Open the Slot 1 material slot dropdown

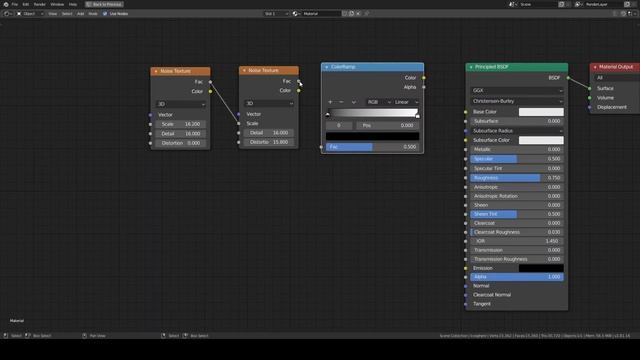[276, 13]
